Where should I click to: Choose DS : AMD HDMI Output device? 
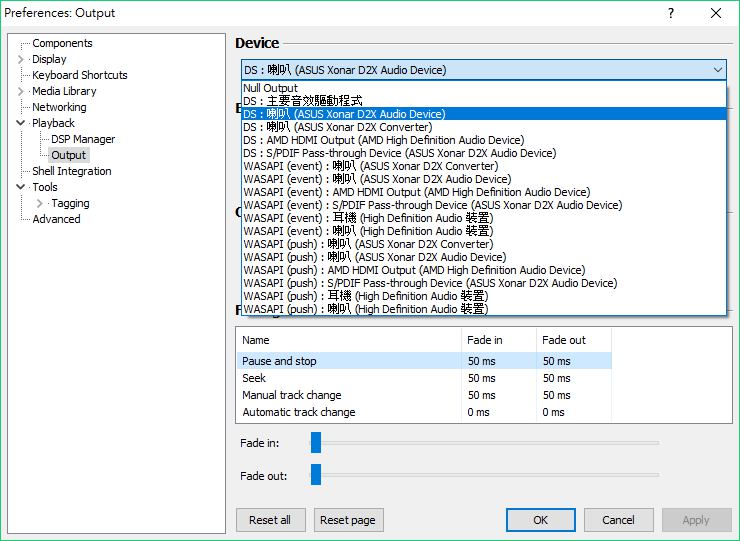tap(484, 140)
